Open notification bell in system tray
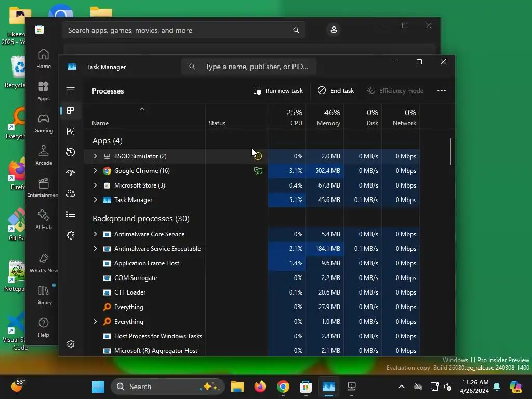532x399 pixels. point(497,387)
